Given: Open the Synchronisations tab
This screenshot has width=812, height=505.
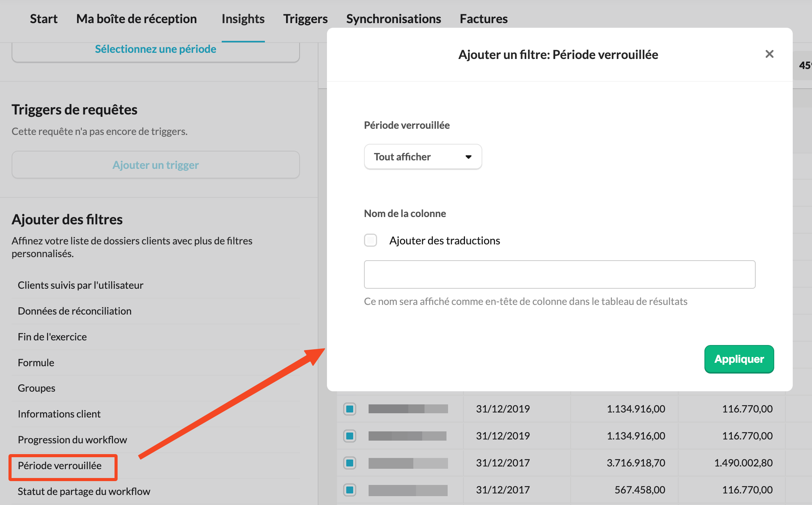Looking at the screenshot, I should point(393,19).
